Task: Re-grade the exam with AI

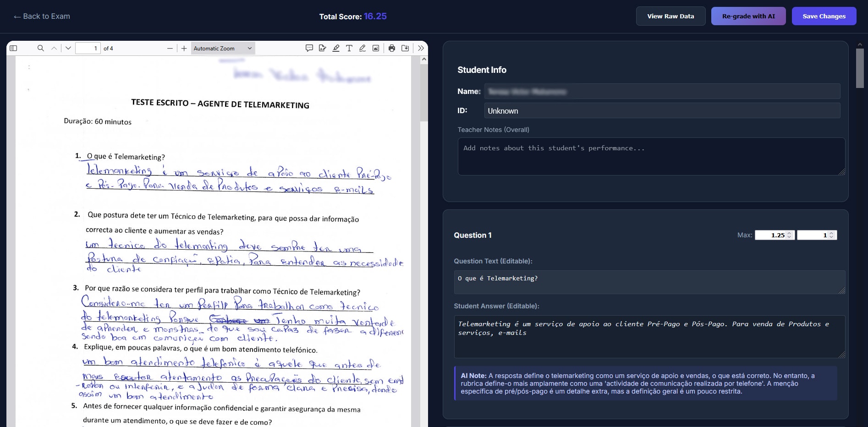Action: 748,16
